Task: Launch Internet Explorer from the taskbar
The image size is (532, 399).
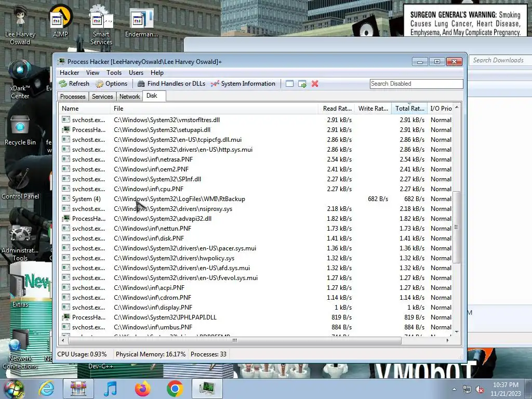Action: coord(46,389)
